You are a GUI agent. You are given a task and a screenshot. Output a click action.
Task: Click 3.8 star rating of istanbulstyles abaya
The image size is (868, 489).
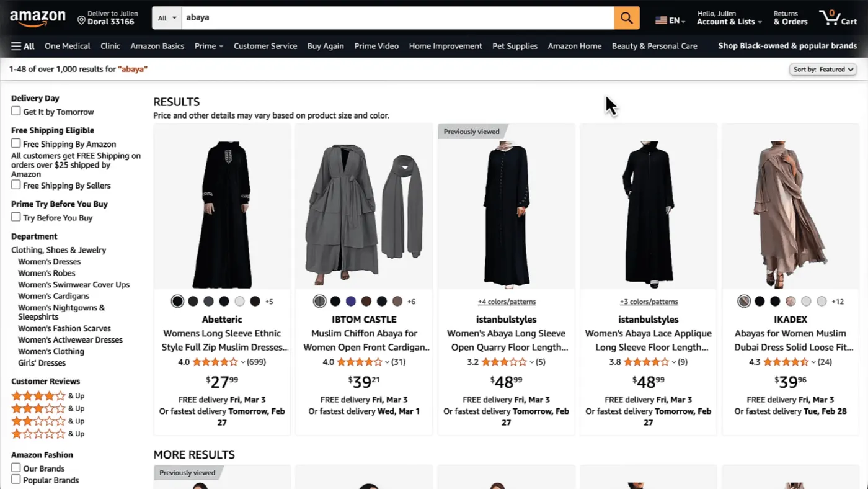pos(646,362)
